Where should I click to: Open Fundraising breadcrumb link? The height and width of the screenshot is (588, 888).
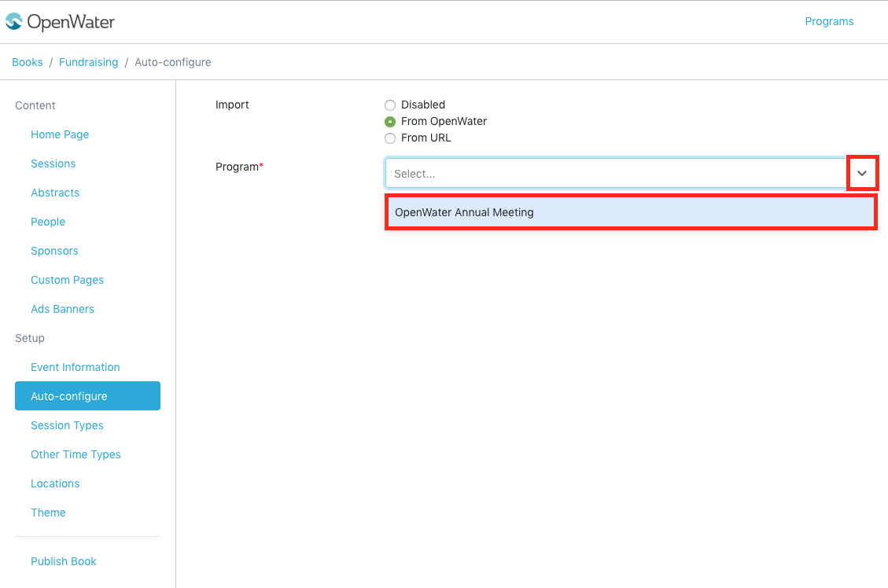coord(88,62)
